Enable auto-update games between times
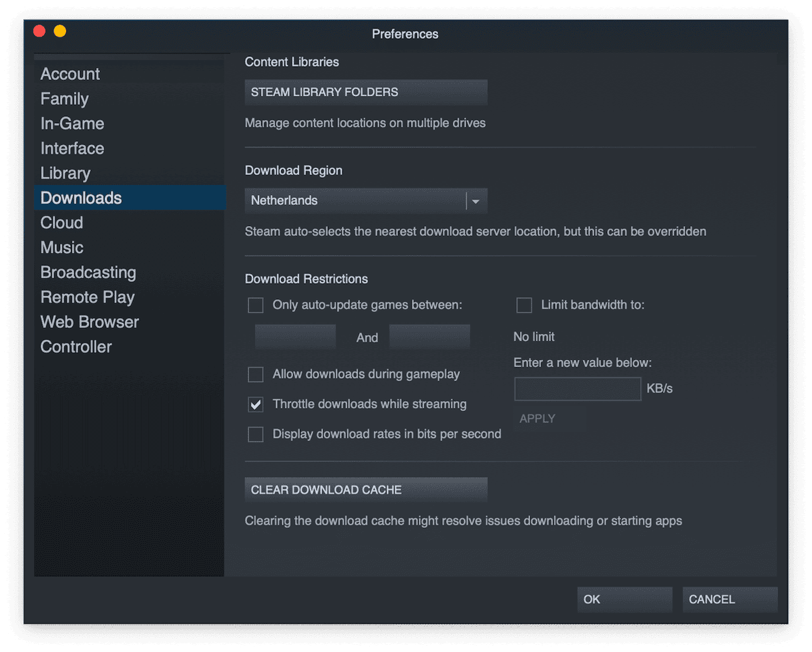Screen dimensions: 812x652 pyautogui.click(x=256, y=305)
